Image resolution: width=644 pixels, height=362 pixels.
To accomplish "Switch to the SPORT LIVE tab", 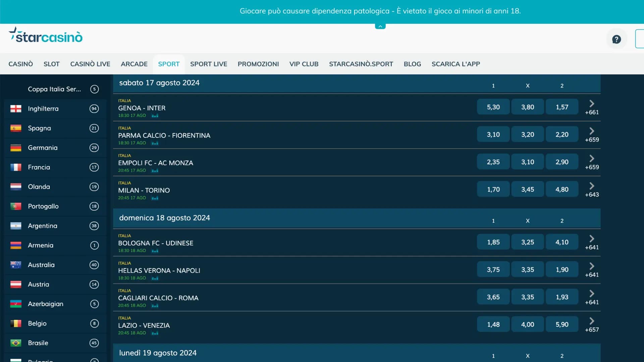I will [x=209, y=64].
